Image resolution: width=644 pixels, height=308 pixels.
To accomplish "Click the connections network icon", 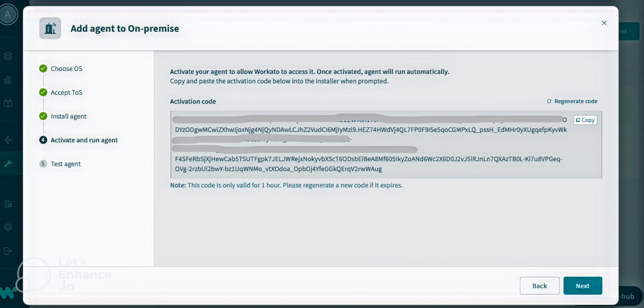I will (x=7, y=140).
